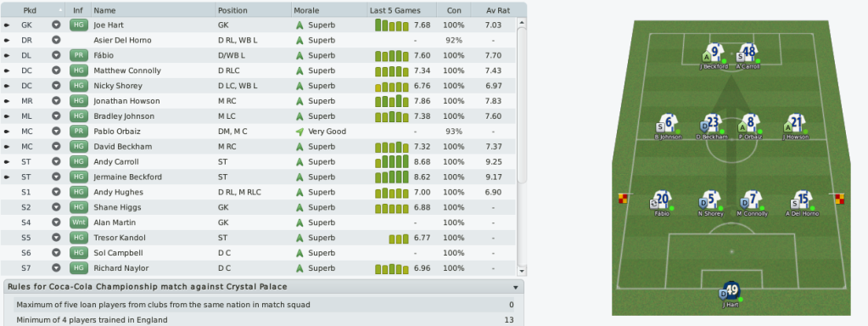
Task: Select B Johnson shirt 6 on pitch
Action: (668, 123)
